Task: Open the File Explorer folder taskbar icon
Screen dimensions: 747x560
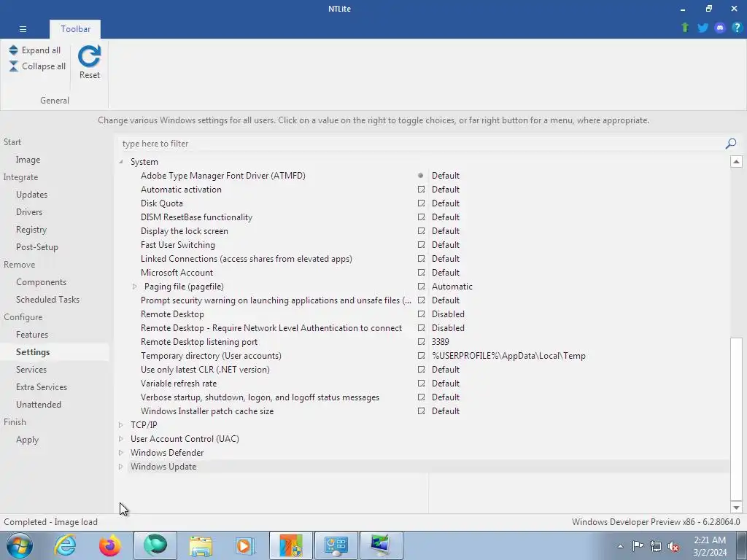Action: click(x=201, y=545)
